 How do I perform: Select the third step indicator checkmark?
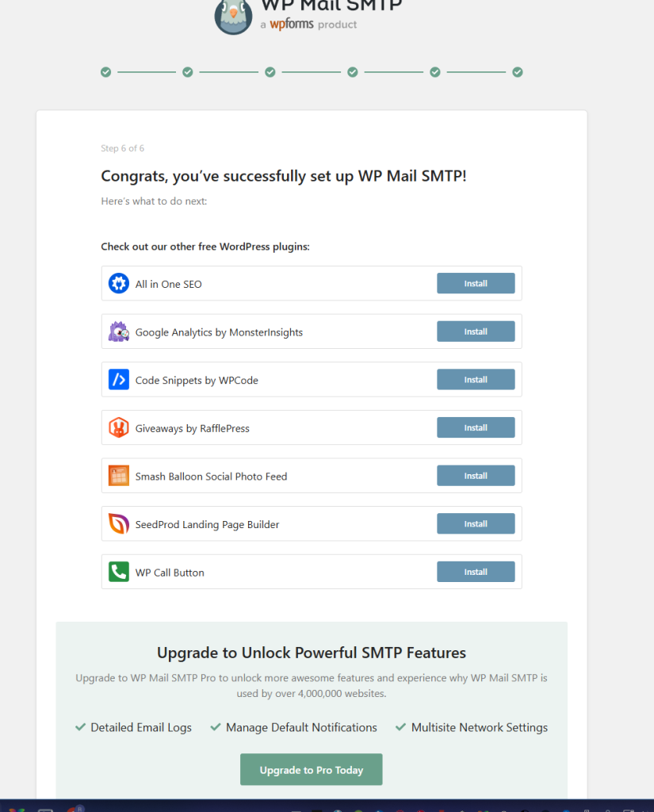270,72
